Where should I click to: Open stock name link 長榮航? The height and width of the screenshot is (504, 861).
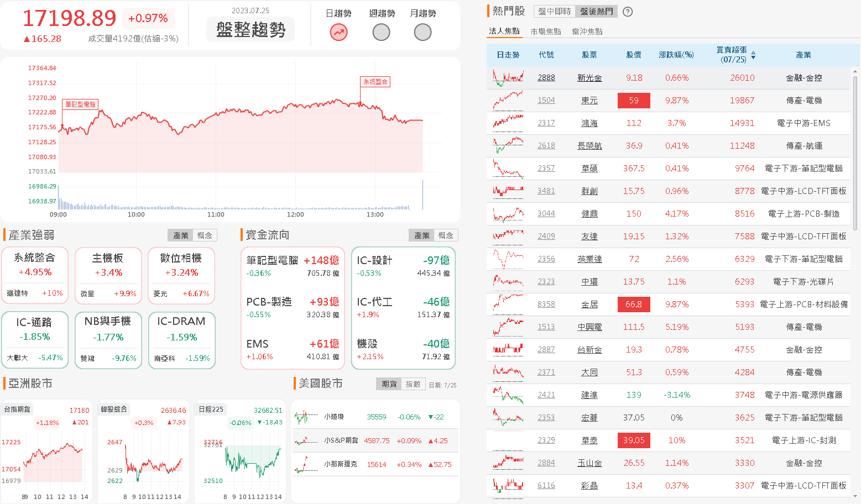(x=589, y=146)
